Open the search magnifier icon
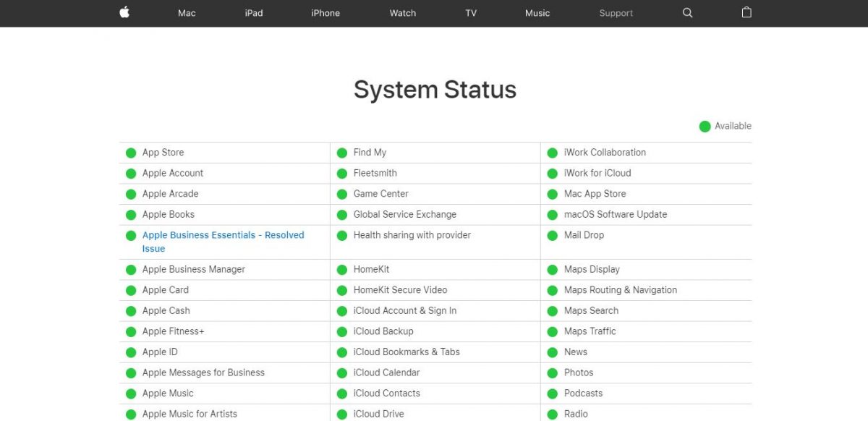 (x=687, y=13)
